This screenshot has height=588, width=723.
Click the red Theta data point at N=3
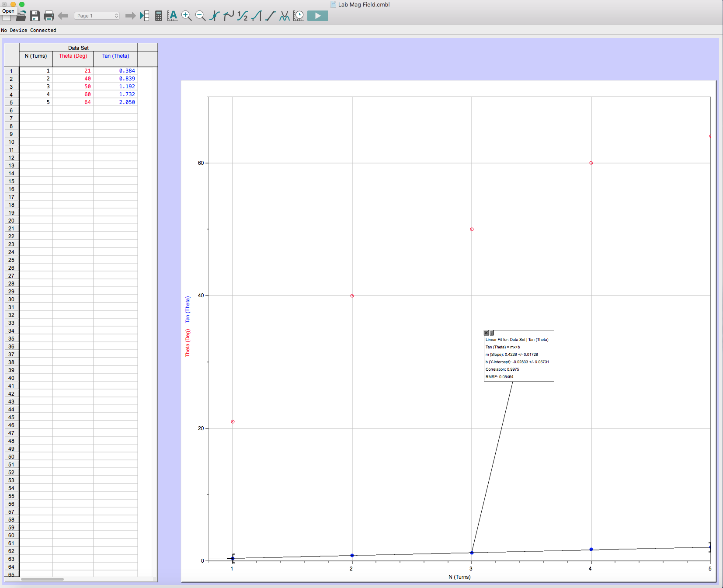pyautogui.click(x=472, y=230)
